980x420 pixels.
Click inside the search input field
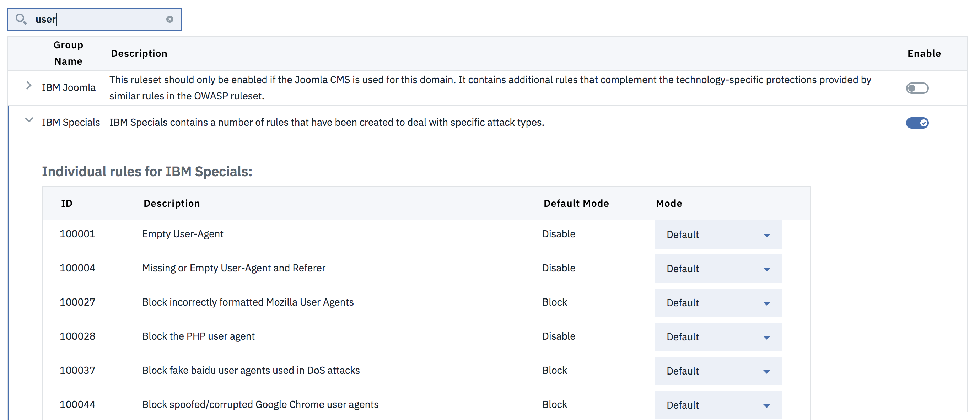point(95,19)
